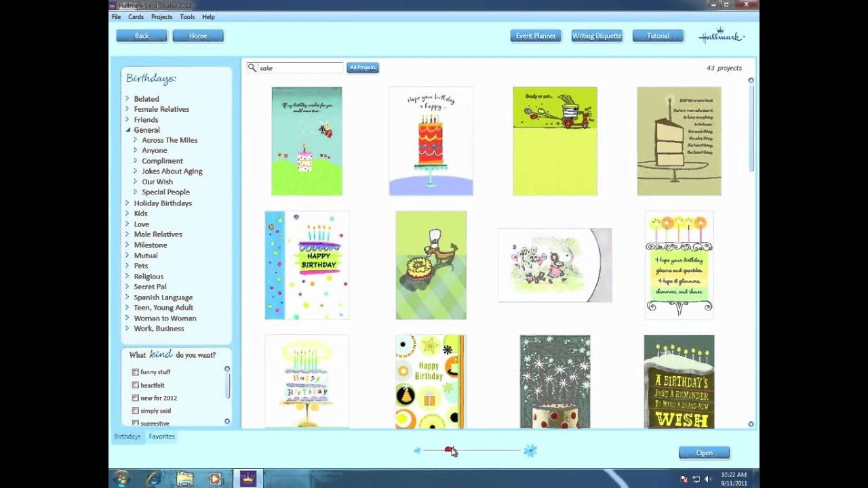Viewport: 868px width, 488px height.
Task: Select Jokes About Aging subcategory
Action: point(172,171)
